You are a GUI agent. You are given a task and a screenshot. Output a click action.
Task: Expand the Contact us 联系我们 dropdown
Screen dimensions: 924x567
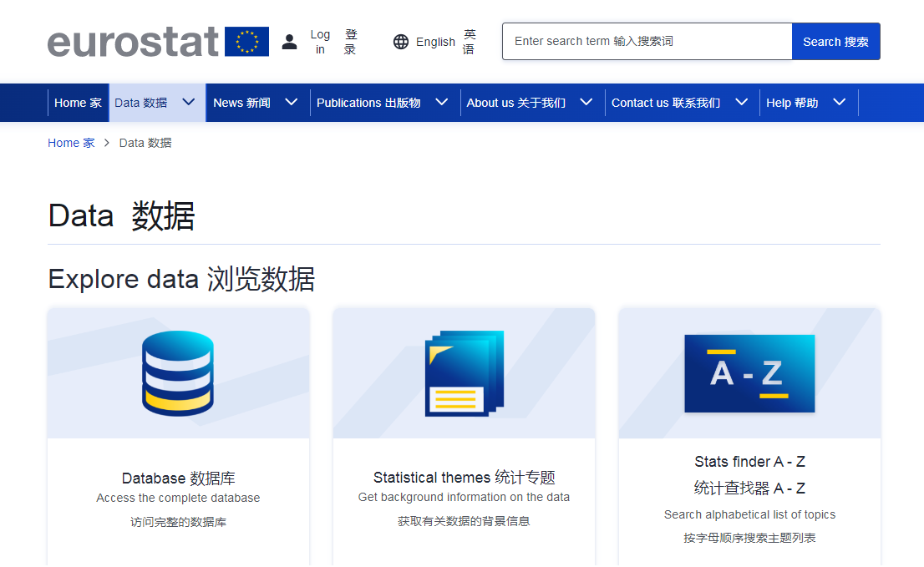point(741,102)
